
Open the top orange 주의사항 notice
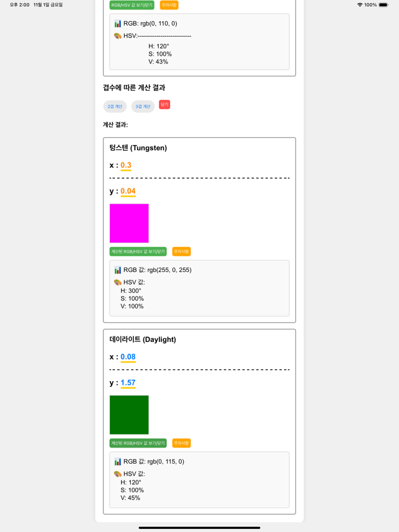point(169,5)
